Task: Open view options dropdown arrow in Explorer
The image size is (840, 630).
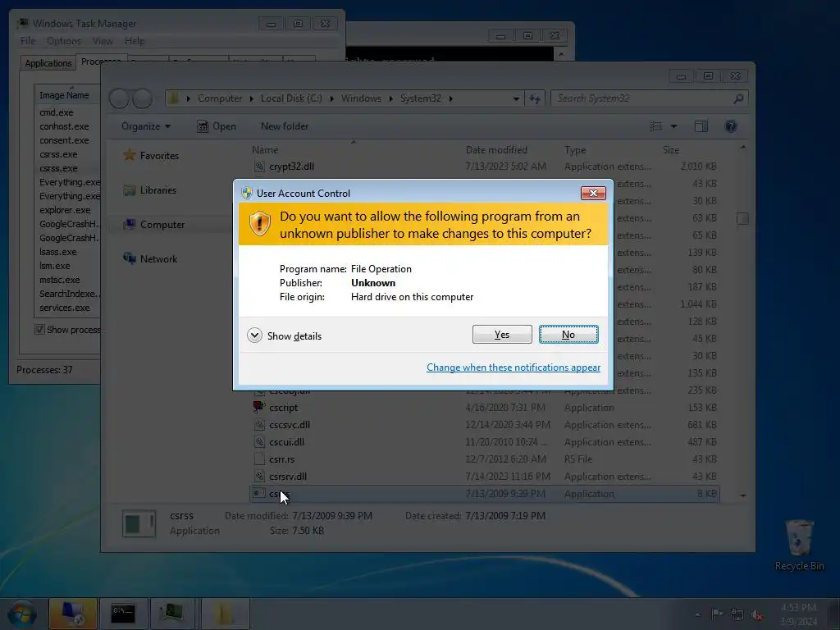Action: click(x=674, y=126)
